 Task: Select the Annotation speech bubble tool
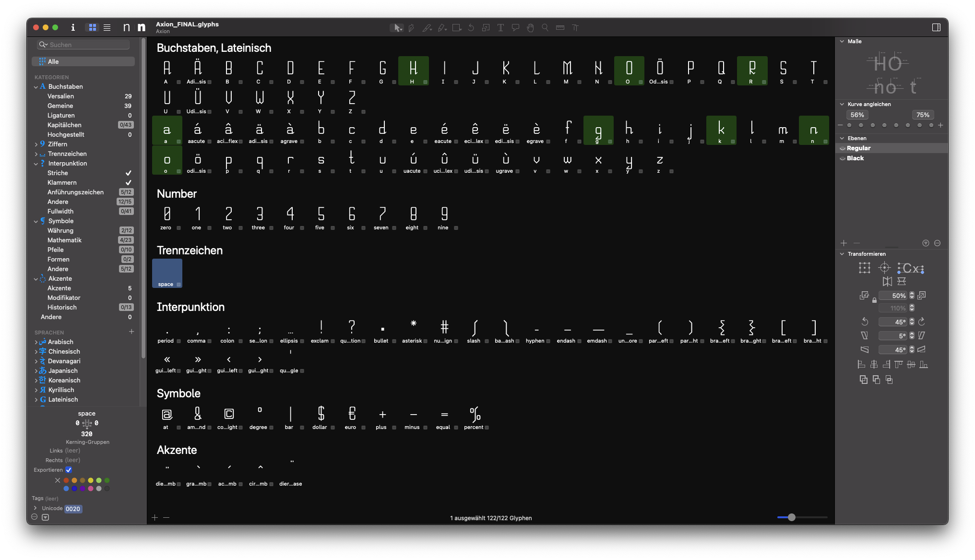[515, 28]
